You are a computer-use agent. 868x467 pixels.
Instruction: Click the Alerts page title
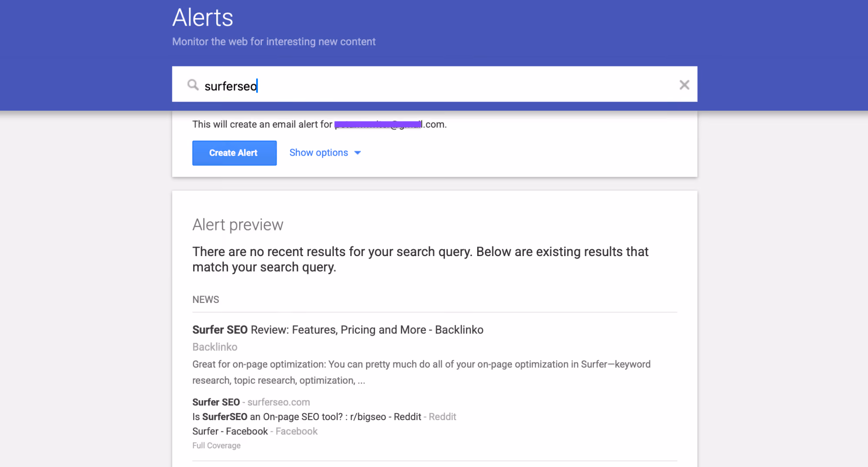pos(203,18)
